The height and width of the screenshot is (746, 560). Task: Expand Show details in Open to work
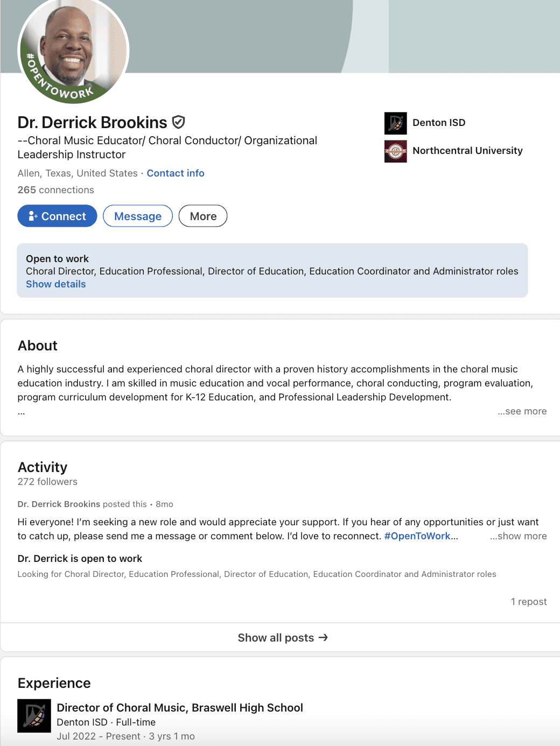(56, 284)
